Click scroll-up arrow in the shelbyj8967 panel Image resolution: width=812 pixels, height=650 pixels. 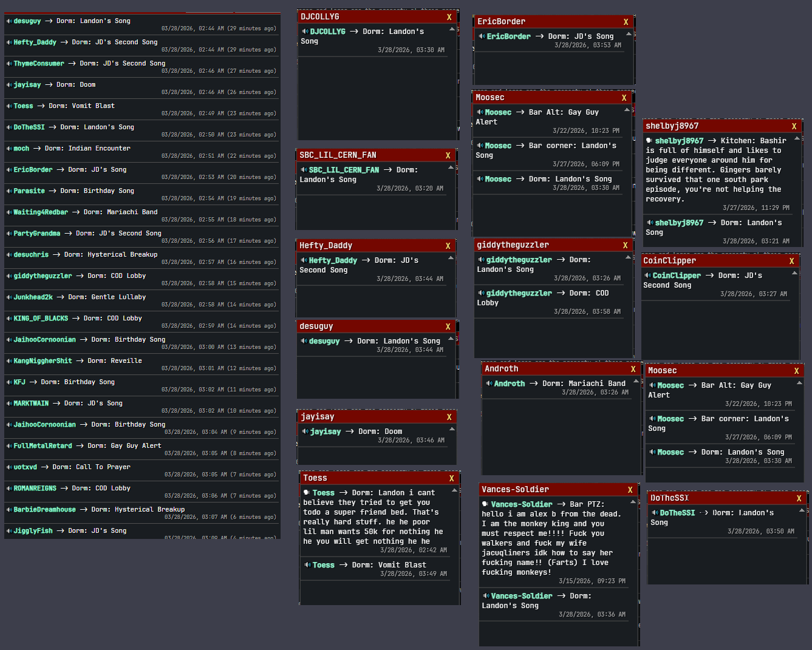point(797,138)
